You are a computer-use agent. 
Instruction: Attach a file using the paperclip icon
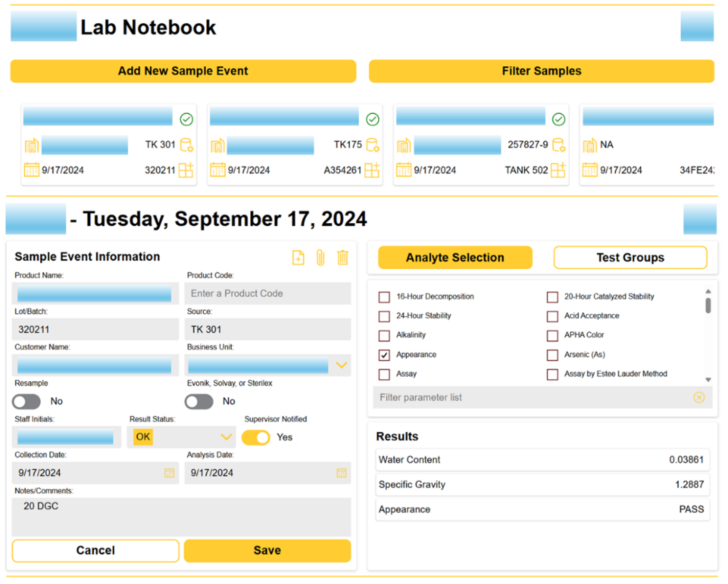coord(320,258)
